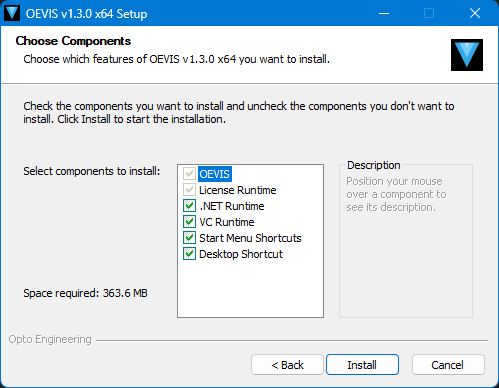
Task: Select the License Runtime label
Action: (x=238, y=190)
